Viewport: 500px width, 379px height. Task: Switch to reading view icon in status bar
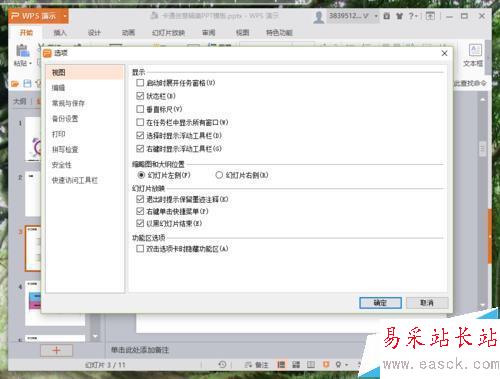(311, 365)
